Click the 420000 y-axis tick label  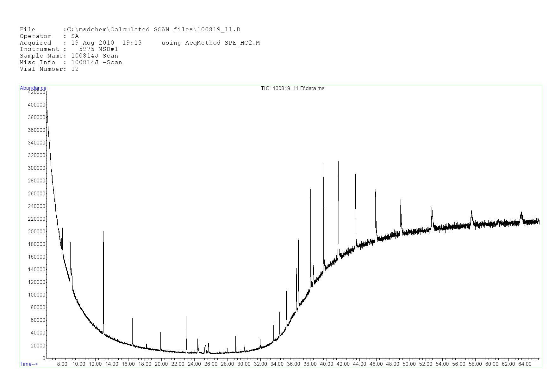pyautogui.click(x=36, y=92)
